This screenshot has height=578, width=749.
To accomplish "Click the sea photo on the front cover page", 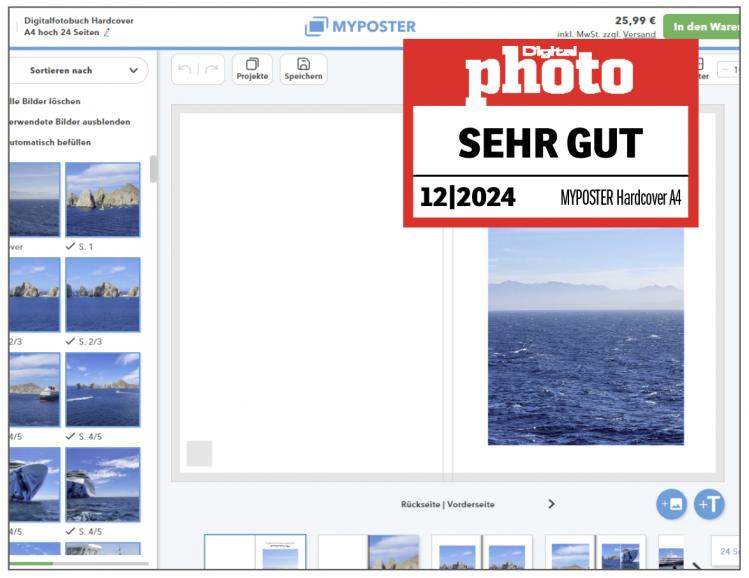I will point(586,336).
